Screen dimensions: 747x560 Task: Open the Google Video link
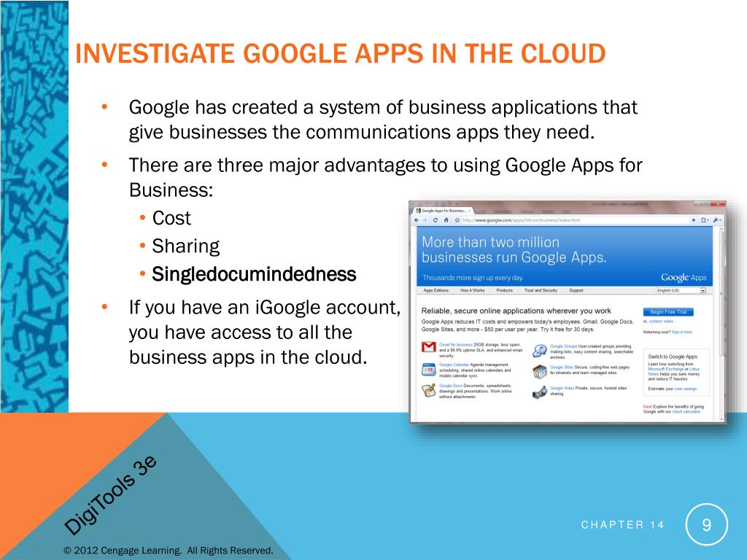tap(562, 388)
